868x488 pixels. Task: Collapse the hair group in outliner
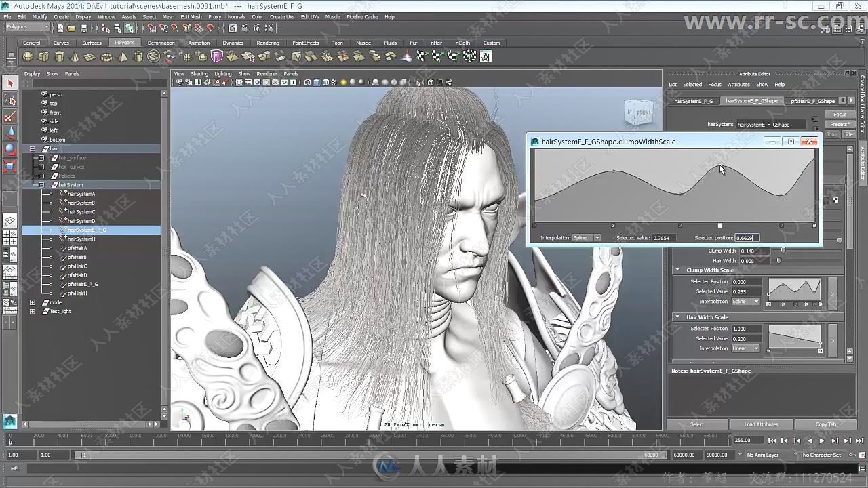[x=32, y=148]
